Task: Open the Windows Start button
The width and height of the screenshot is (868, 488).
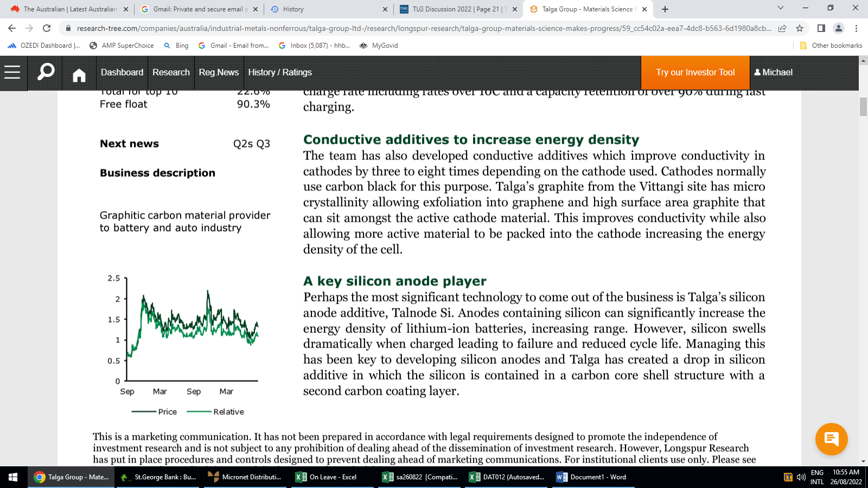Action: click(x=13, y=477)
